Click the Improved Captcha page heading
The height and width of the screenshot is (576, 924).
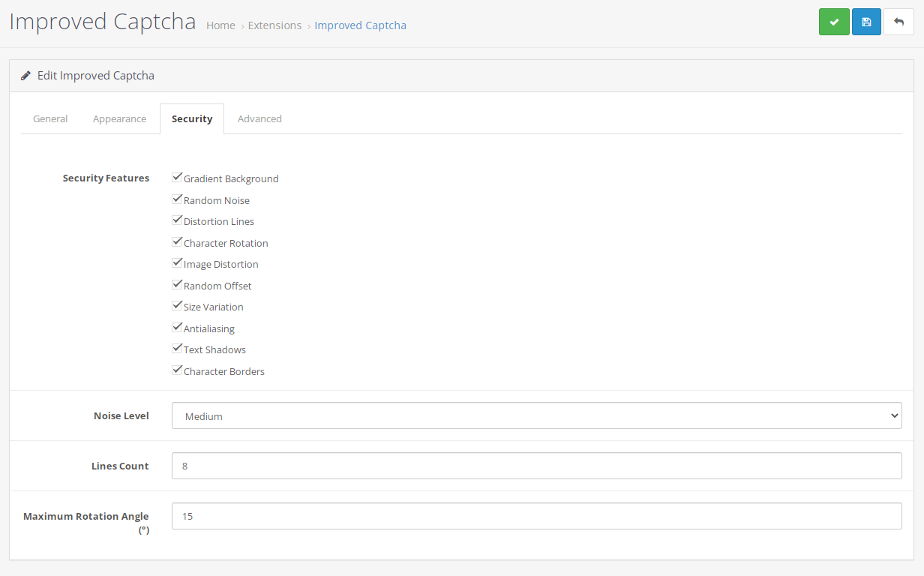pos(103,21)
